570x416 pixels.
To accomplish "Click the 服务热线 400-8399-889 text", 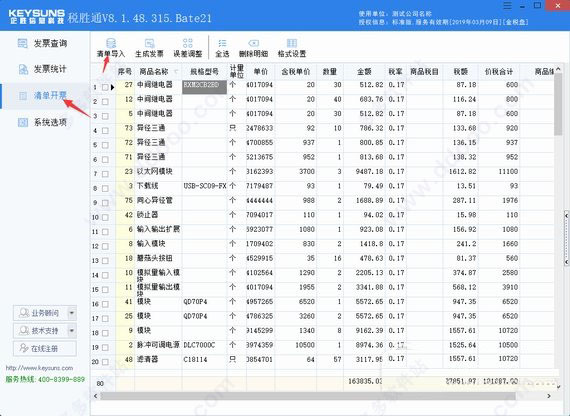I will [45, 379].
